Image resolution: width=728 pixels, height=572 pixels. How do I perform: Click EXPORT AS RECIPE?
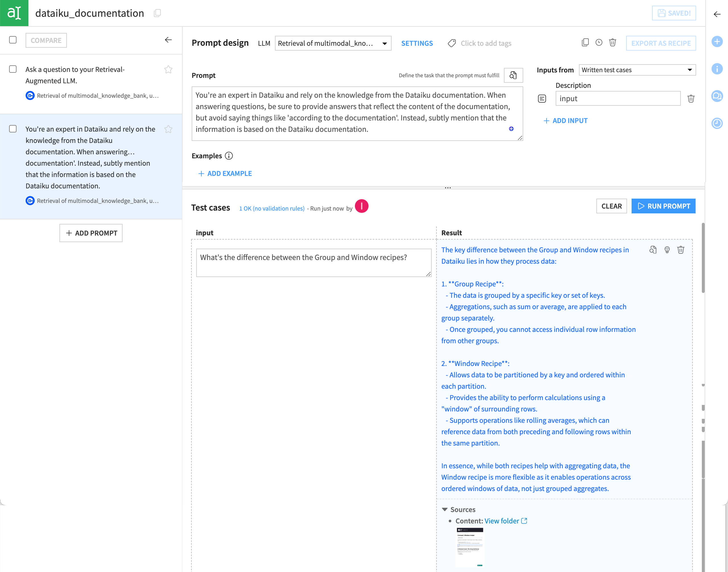[661, 43]
